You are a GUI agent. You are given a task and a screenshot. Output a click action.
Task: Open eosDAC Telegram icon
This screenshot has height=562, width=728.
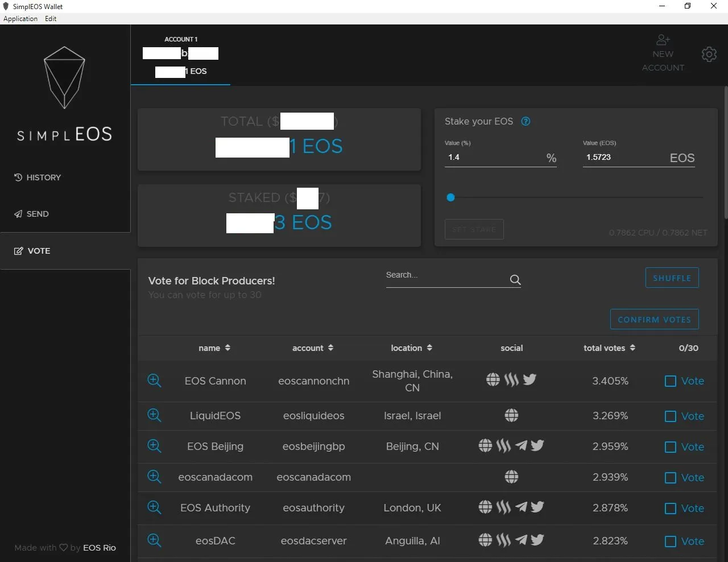(x=521, y=539)
